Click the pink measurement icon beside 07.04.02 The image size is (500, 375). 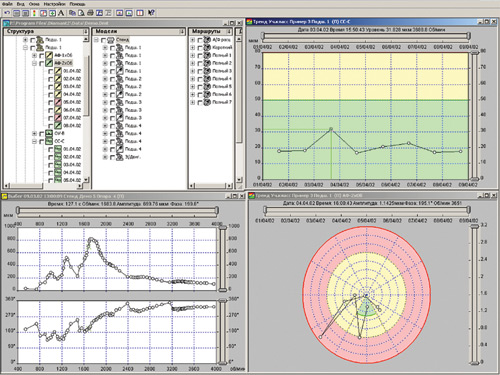pyautogui.click(x=58, y=118)
